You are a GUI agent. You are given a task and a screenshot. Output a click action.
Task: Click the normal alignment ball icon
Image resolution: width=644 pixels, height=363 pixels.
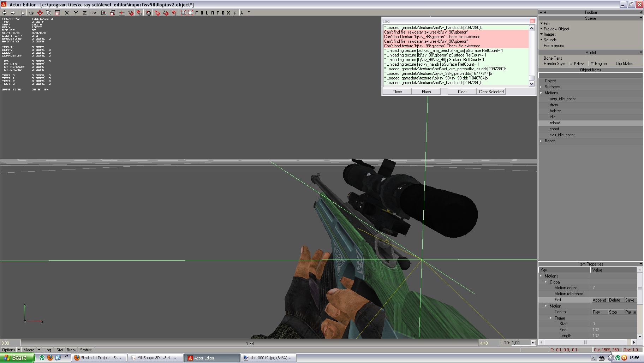click(149, 13)
